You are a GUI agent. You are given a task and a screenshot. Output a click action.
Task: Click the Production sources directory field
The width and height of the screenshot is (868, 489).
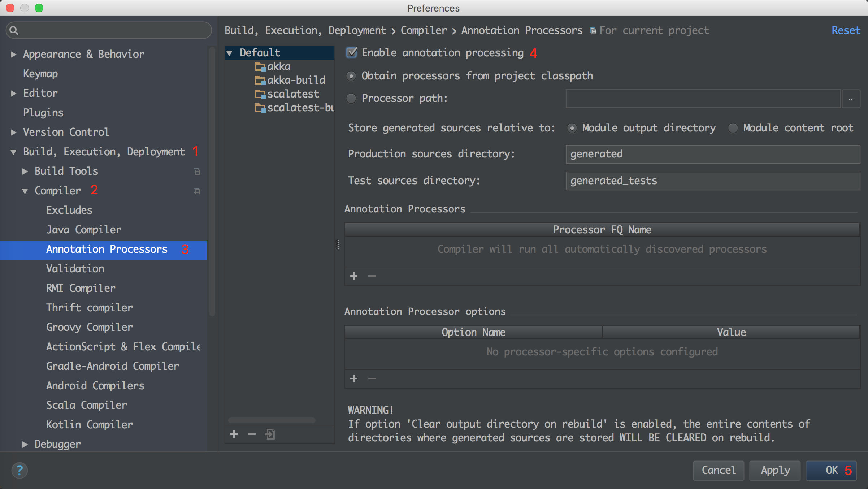(713, 154)
